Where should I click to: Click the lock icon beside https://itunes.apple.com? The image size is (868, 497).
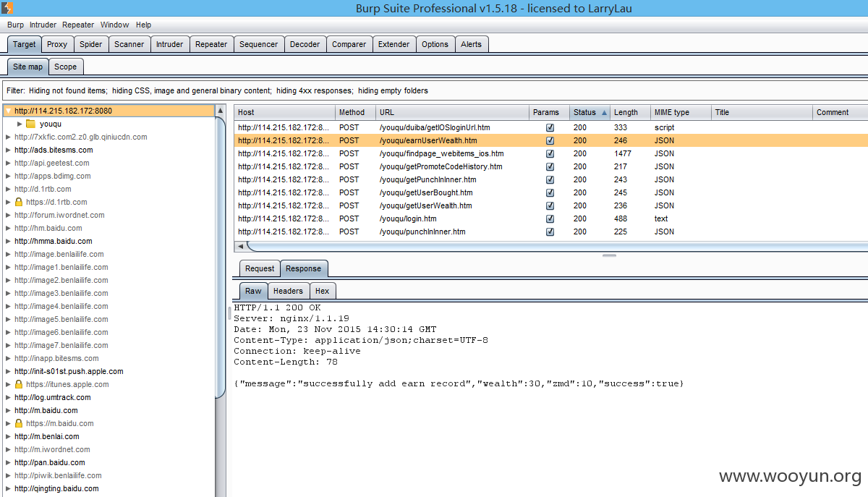click(x=19, y=384)
